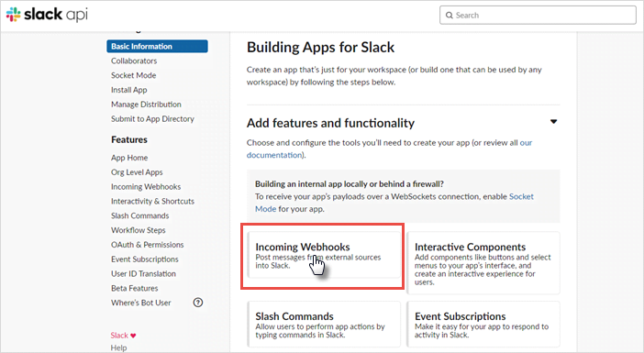Image resolution: width=644 pixels, height=353 pixels.
Task: Open the Where's Bot User help icon
Action: [x=198, y=303]
